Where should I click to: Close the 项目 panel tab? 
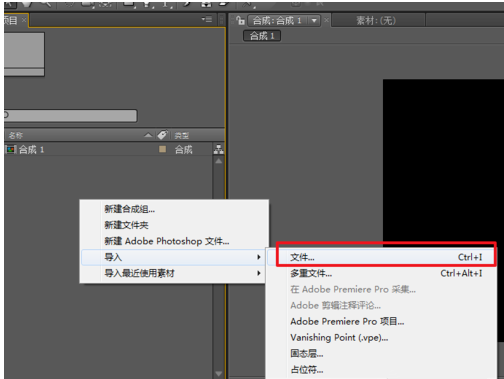point(24,20)
